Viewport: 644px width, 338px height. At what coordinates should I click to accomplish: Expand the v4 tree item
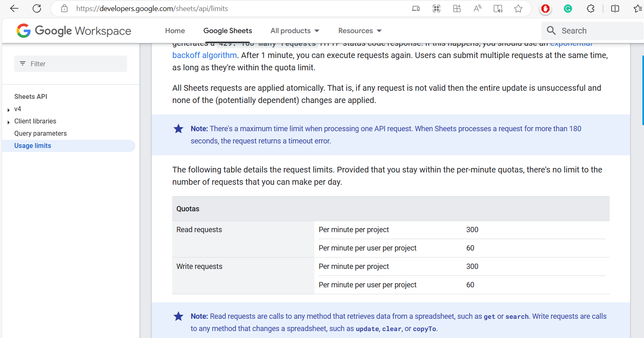click(9, 110)
